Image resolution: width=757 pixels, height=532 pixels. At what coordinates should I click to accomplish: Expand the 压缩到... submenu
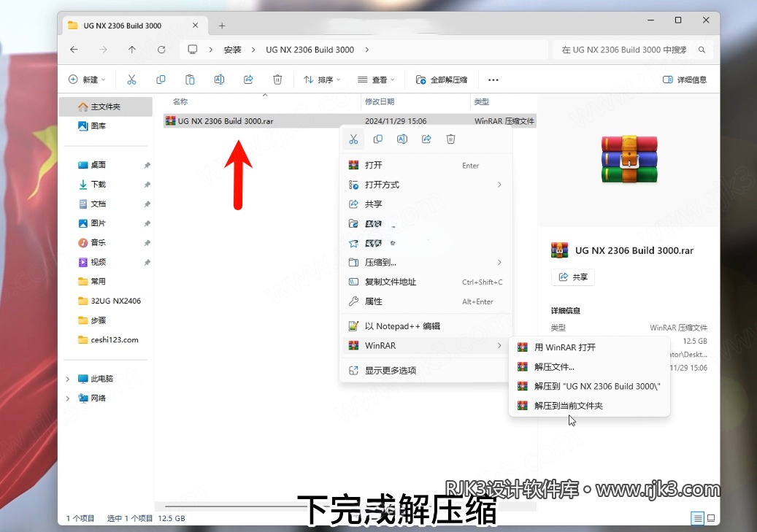click(x=499, y=262)
